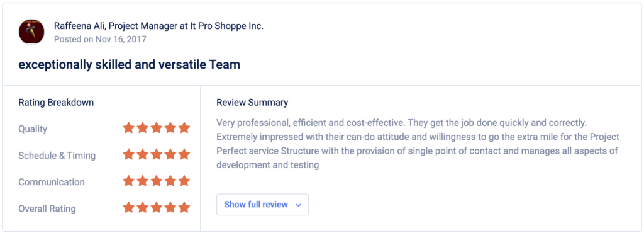644x235 pixels.
Task: Click the review title about versatile Team
Action: click(x=129, y=65)
